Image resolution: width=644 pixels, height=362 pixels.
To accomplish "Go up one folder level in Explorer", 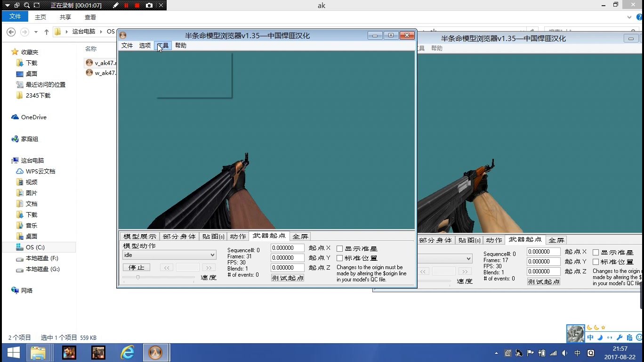I will (x=46, y=32).
